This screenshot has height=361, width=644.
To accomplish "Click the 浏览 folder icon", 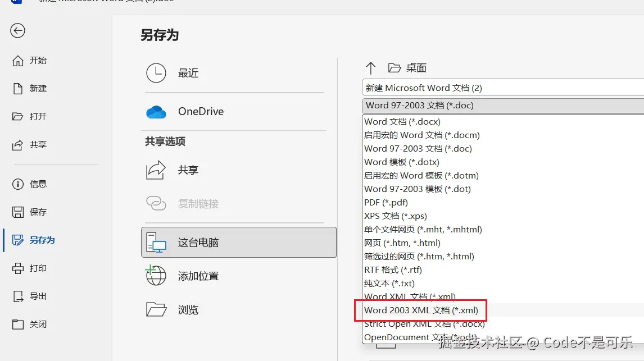I will 156,309.
